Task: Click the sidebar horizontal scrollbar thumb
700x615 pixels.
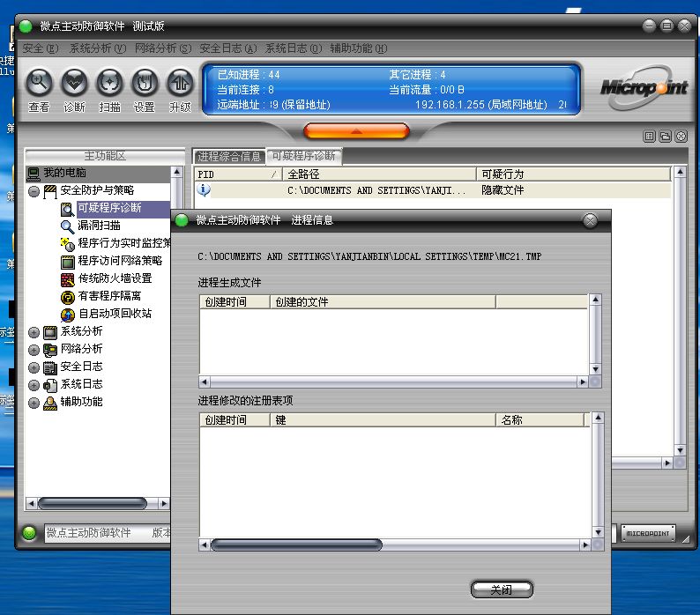Action: pyautogui.click(x=93, y=504)
